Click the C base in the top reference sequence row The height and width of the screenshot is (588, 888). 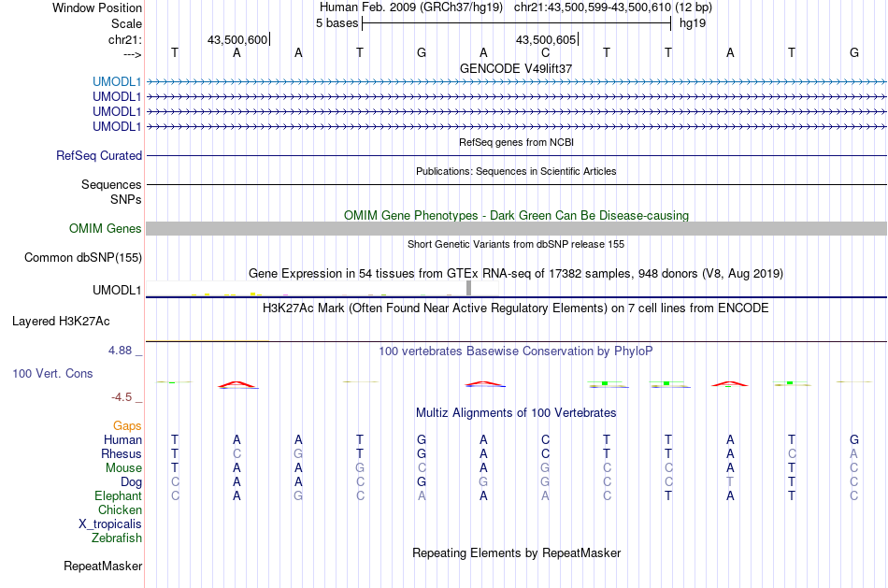(x=545, y=52)
